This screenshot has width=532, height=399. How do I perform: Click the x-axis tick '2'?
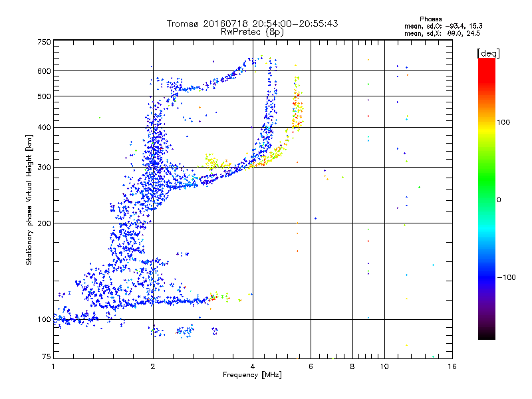coord(153,366)
